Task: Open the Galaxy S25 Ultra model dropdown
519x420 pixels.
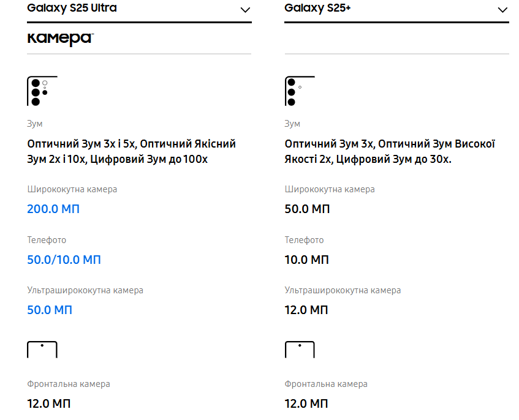Action: pos(245,10)
